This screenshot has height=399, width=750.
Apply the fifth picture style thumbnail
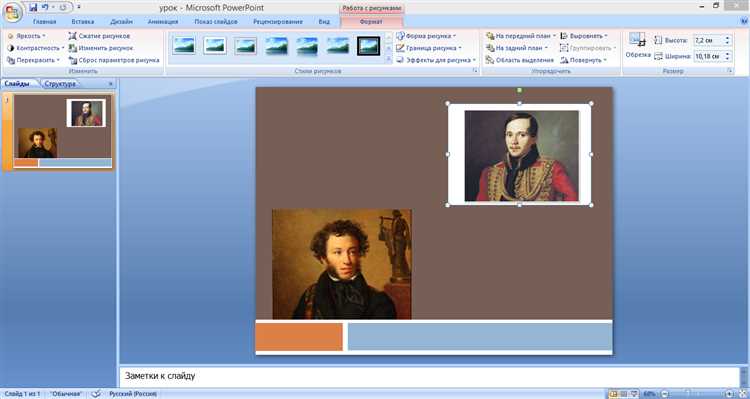pos(307,46)
